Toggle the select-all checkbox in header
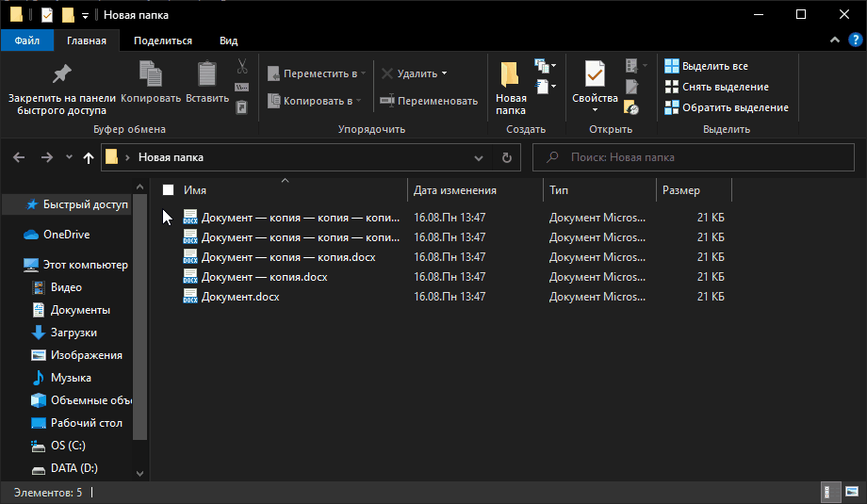This screenshot has width=867, height=504. pyautogui.click(x=169, y=190)
